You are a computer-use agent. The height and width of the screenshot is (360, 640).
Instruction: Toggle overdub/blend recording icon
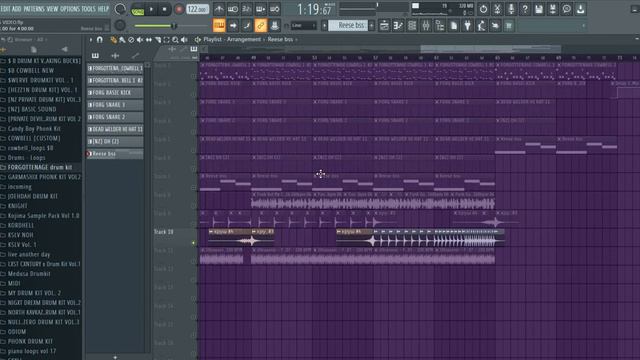260,9
